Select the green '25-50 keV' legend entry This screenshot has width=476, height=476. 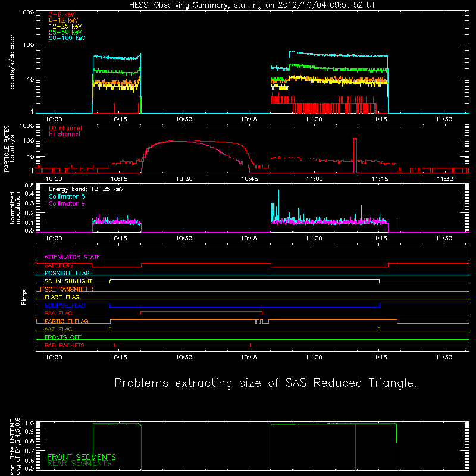coord(65,32)
